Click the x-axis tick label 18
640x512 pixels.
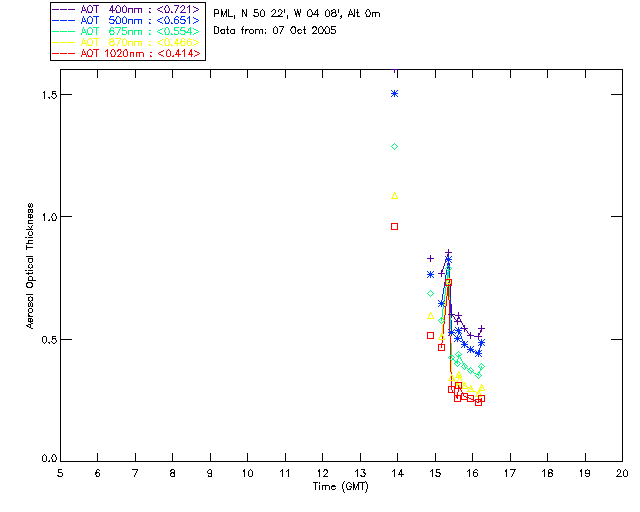point(547,473)
